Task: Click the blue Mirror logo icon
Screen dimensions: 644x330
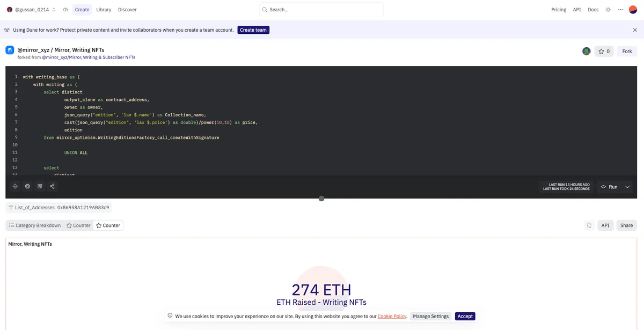Action: [x=10, y=50]
